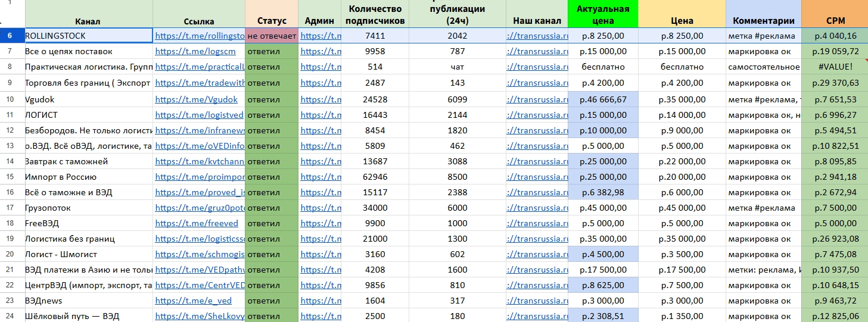
Task: Open the t.me/SheLkovy link in row 24
Action: 200,316
